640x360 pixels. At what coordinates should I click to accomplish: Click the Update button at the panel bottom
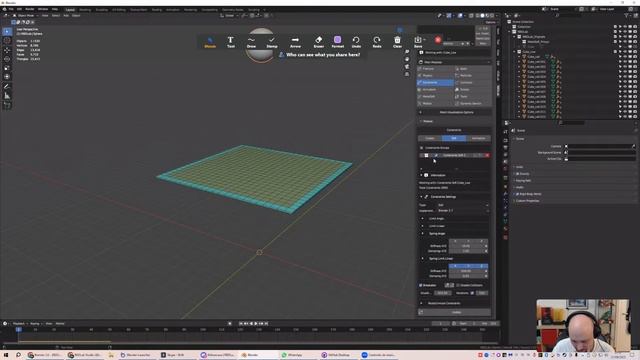(x=454, y=312)
